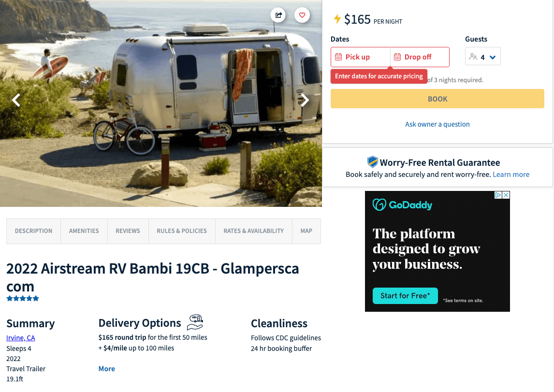
Task: Click the Drop off date field
Action: (420, 57)
